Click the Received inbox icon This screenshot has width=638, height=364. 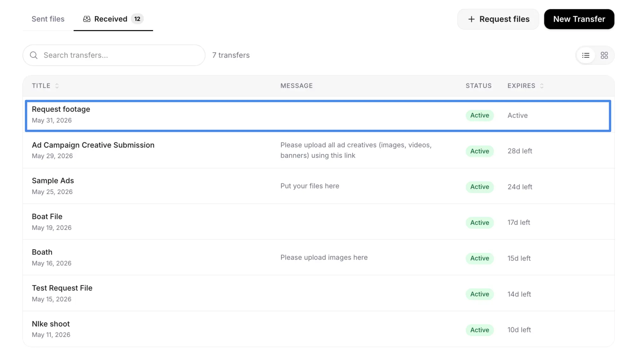pyautogui.click(x=87, y=19)
